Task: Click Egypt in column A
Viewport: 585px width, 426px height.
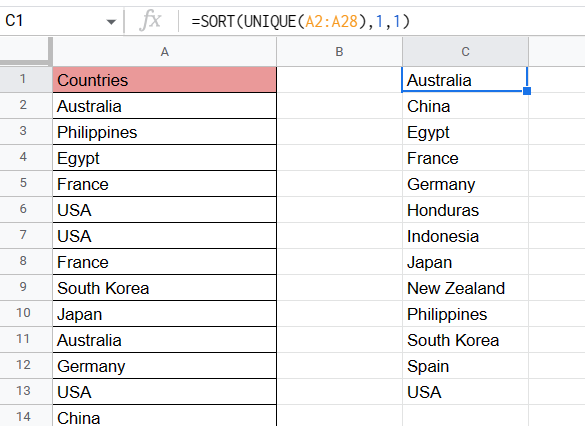Action: point(165,158)
